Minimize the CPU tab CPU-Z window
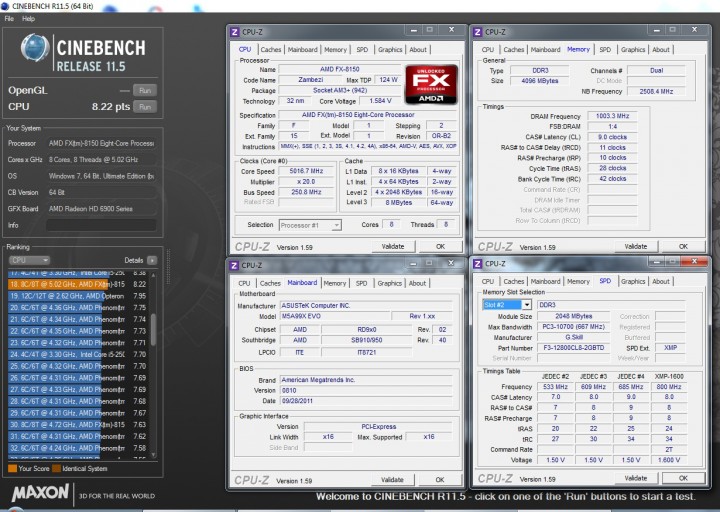720x512 pixels. (414, 30)
